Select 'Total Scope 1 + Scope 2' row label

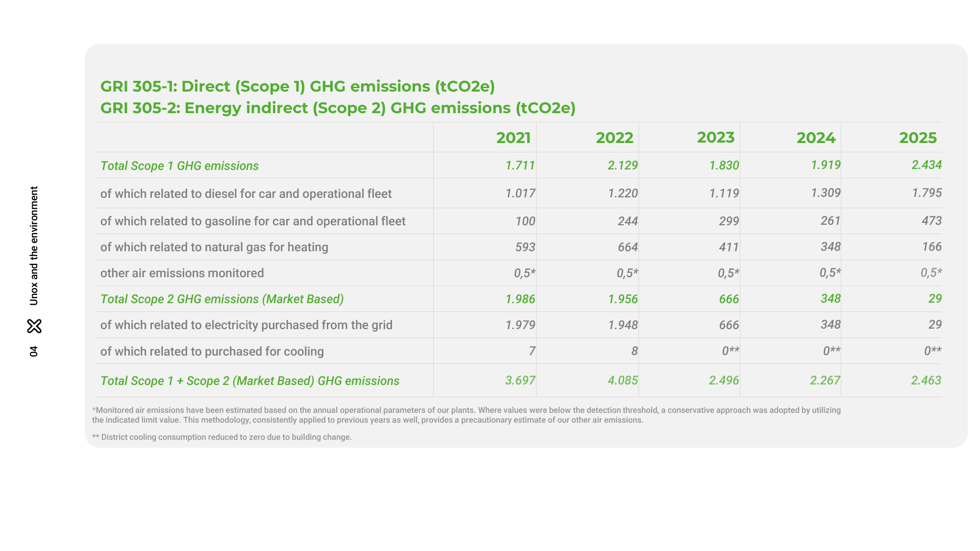point(250,381)
